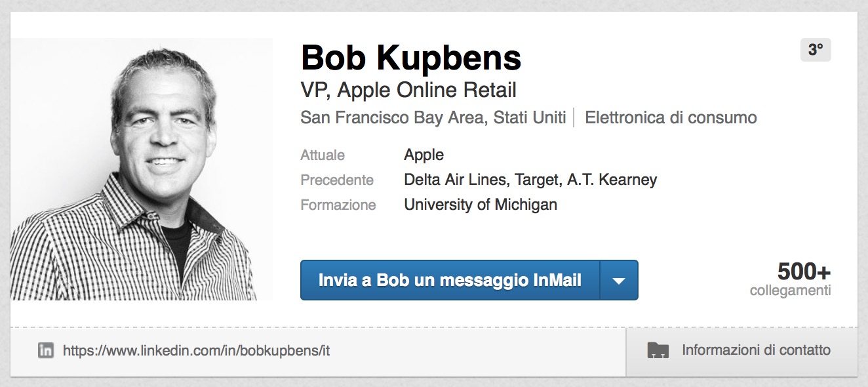This screenshot has width=868, height=387.
Task: Click the Precedente row label
Action: pyautogui.click(x=337, y=180)
